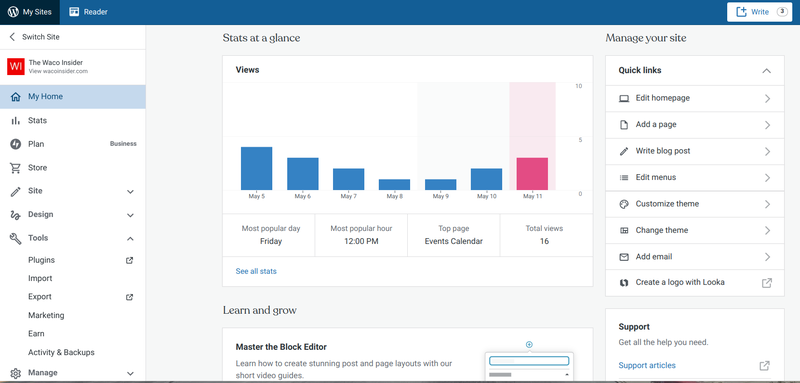Click external link icon on Create a logo row
The height and width of the screenshot is (383, 800).
(766, 283)
